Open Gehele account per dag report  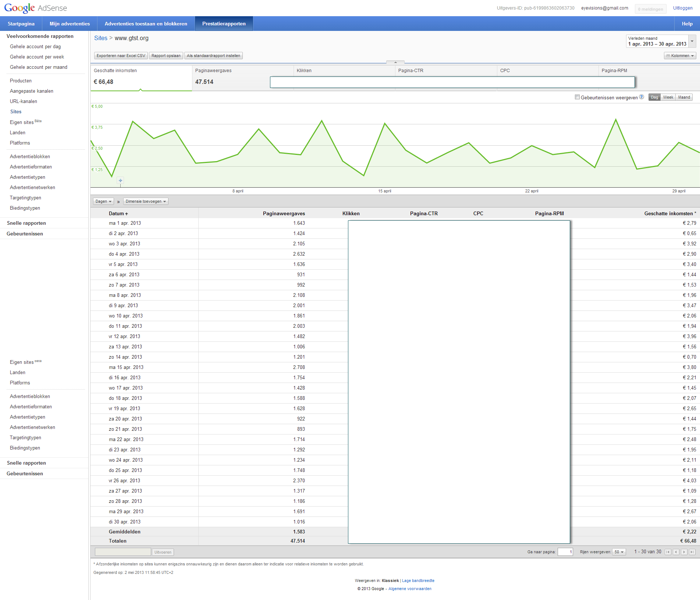pos(35,47)
